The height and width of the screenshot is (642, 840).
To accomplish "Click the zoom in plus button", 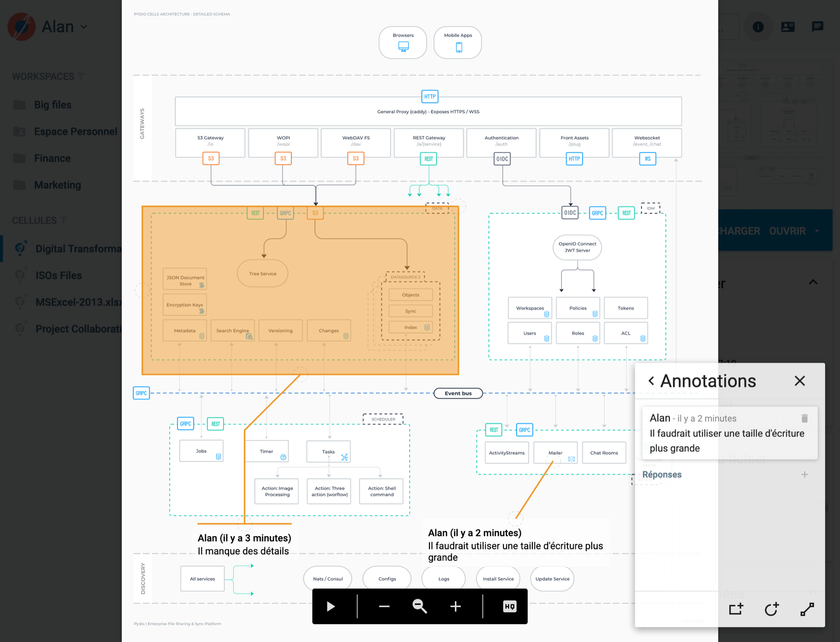I will tap(455, 607).
